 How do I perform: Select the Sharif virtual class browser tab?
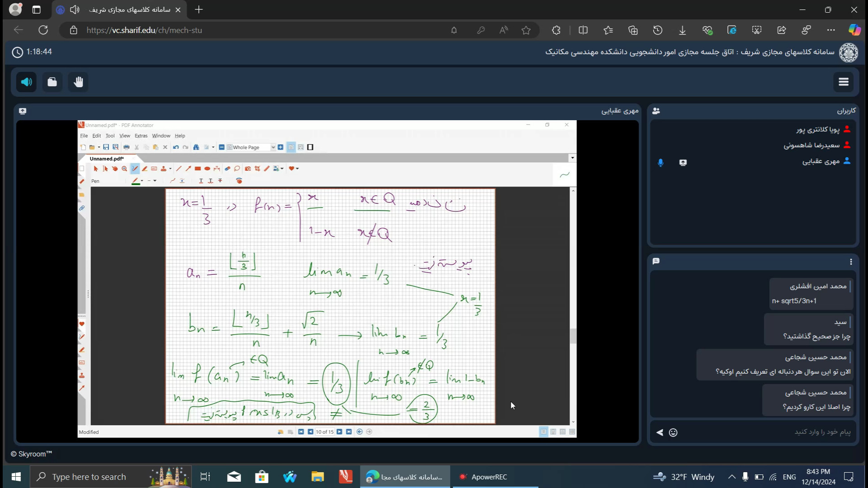click(129, 9)
